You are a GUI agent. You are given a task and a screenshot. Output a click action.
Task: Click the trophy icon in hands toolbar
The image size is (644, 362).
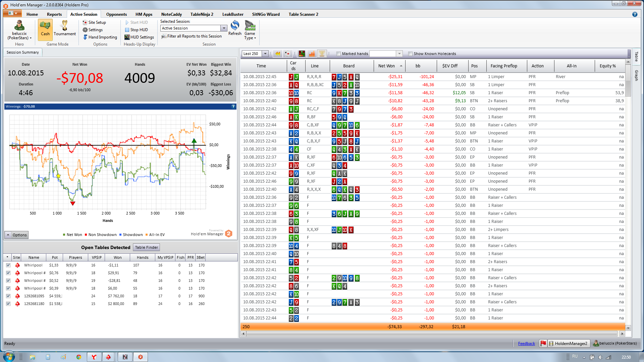click(x=322, y=54)
